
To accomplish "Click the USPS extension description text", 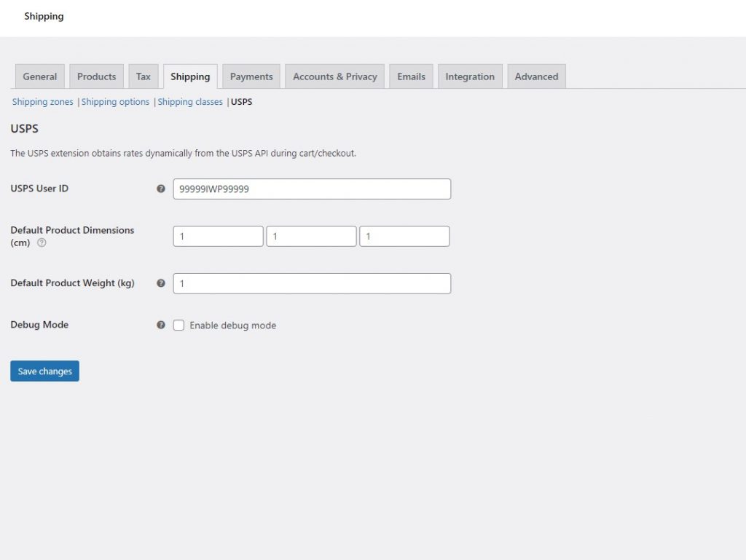I will click(x=183, y=153).
